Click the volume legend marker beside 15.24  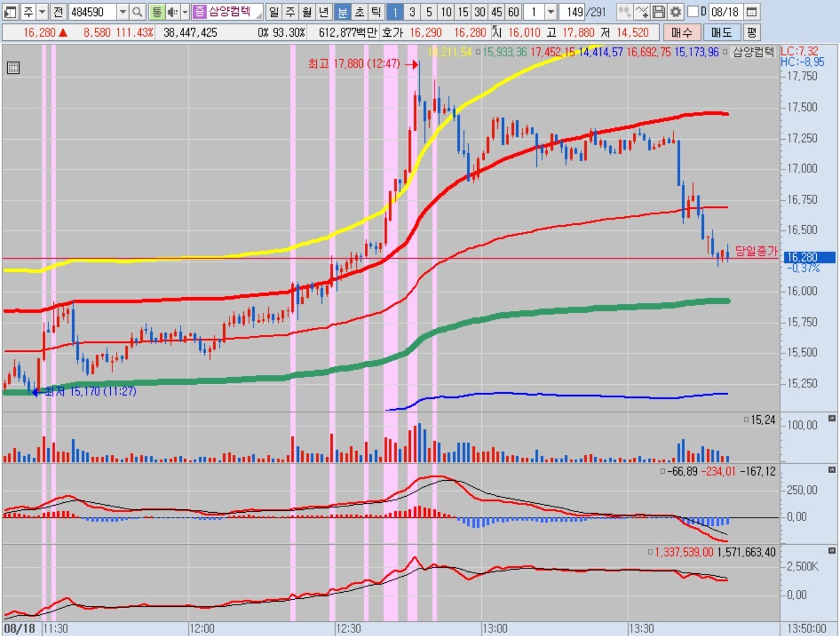point(746,420)
